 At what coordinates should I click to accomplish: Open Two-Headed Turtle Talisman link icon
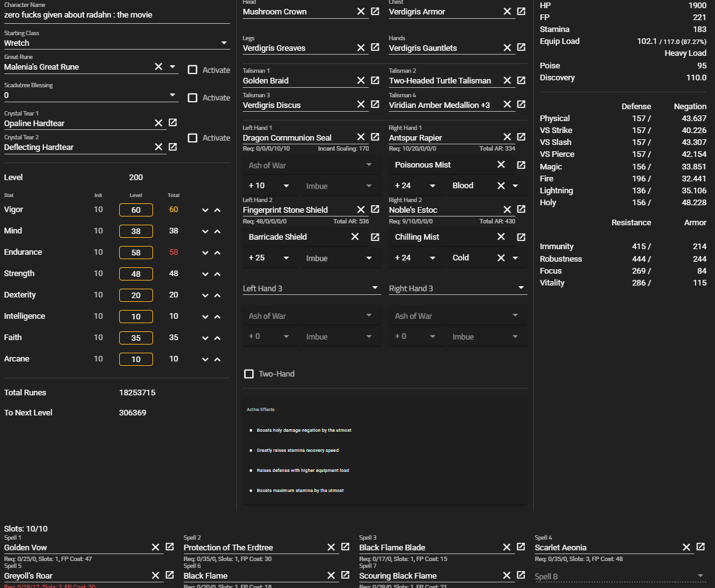[x=521, y=80]
